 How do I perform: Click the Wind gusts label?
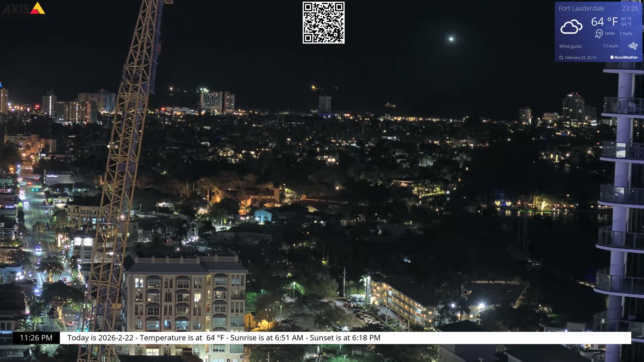pyautogui.click(x=570, y=46)
